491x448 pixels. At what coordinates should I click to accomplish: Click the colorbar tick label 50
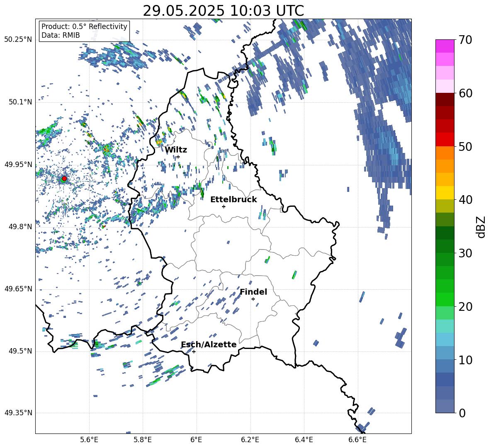[x=465, y=146]
